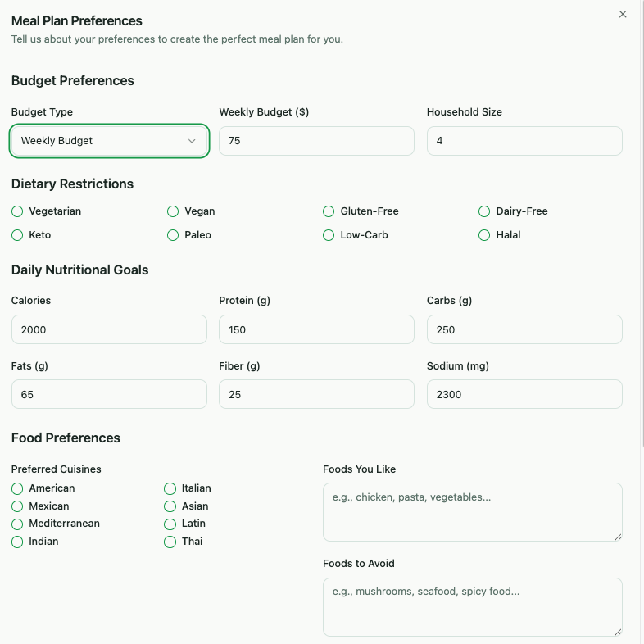
Task: Click the Weekly Budget amount field
Action: coord(316,141)
